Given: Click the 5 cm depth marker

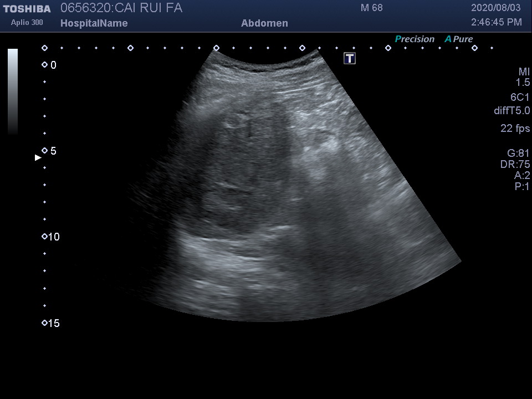Looking at the screenshot, I should click(49, 151).
